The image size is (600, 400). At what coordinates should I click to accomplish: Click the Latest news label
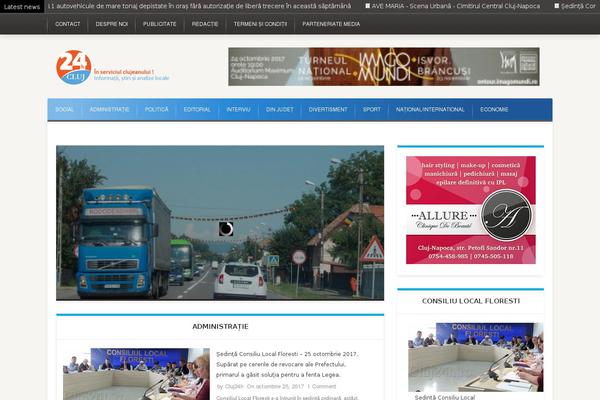click(x=22, y=7)
